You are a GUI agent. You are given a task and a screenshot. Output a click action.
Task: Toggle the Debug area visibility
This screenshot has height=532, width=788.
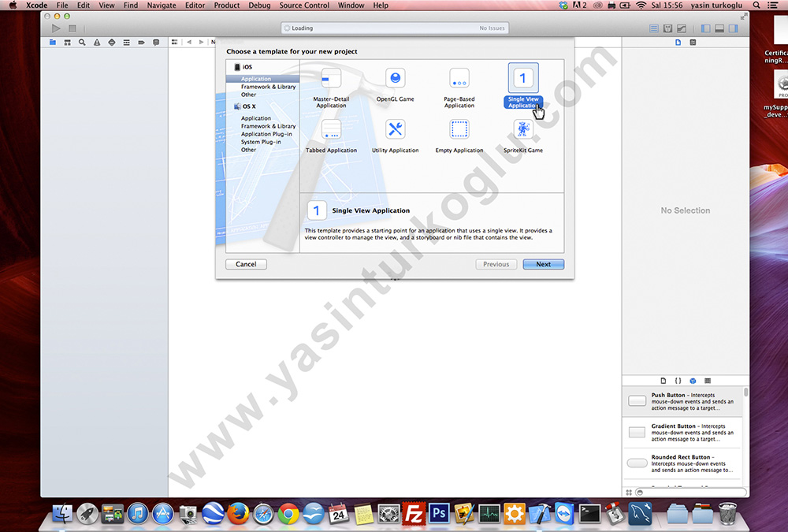click(x=719, y=28)
